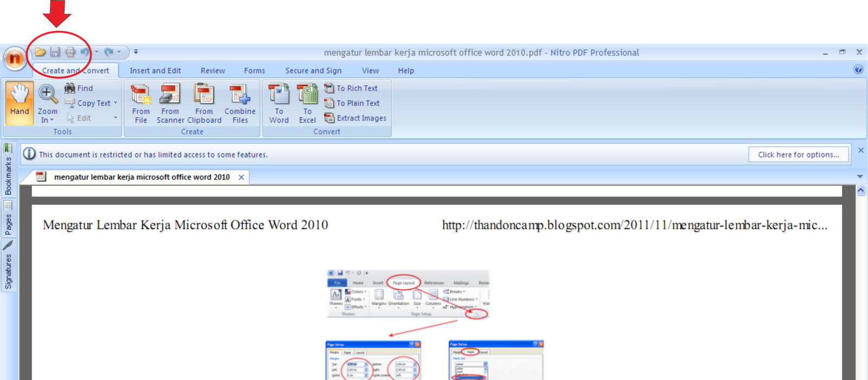Convert To Plain Text

[x=352, y=103]
